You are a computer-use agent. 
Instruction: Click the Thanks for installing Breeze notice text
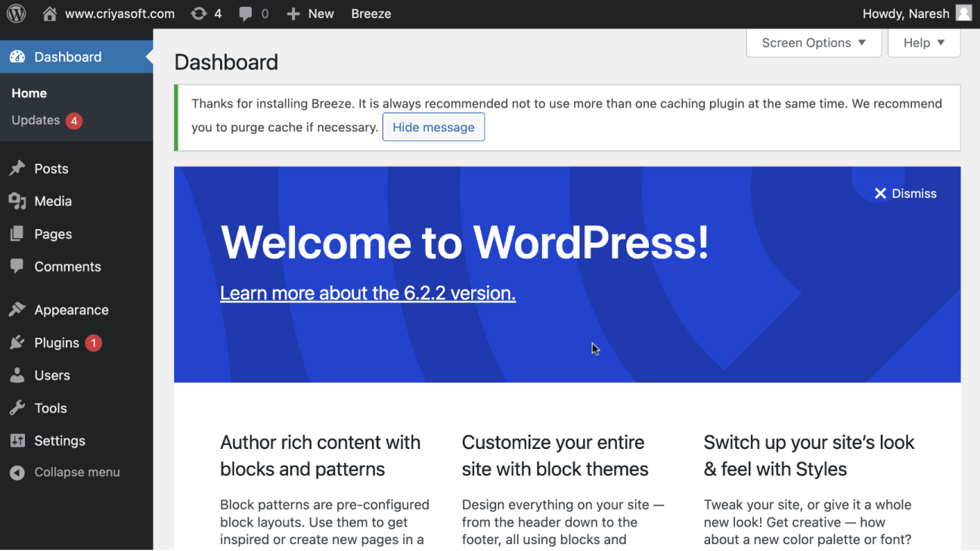566,115
